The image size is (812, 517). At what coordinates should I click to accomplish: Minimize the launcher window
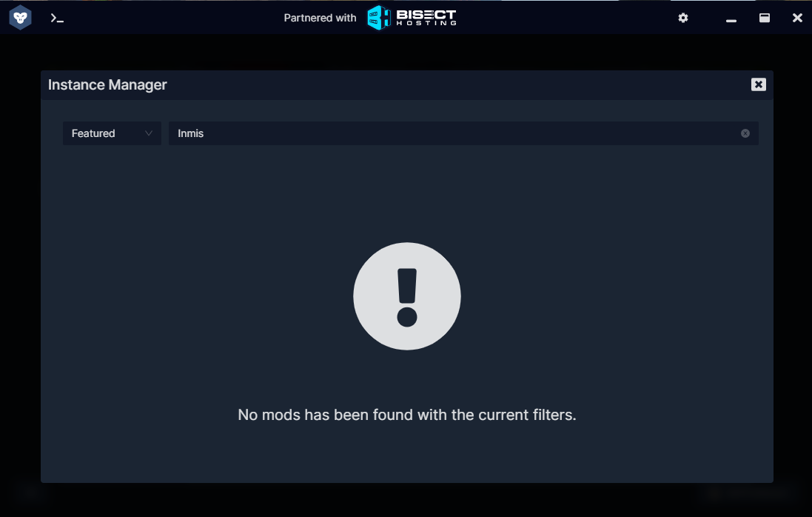[x=731, y=21]
